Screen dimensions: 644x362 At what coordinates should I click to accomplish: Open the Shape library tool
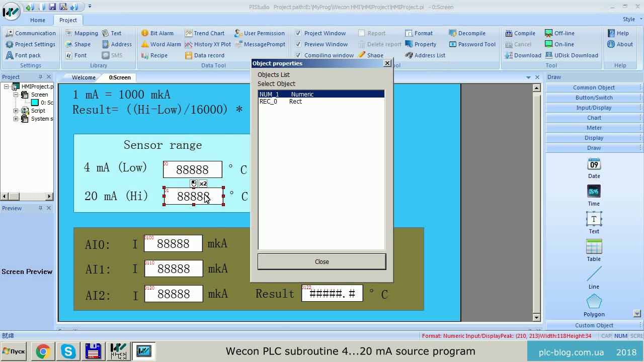tap(78, 44)
